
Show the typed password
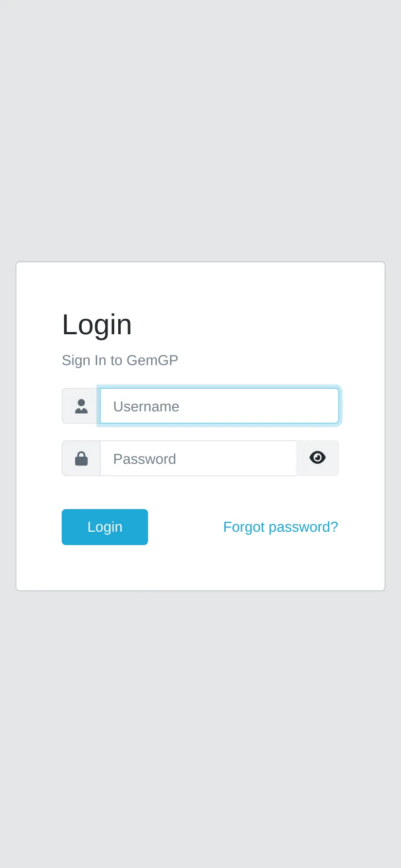coord(318,458)
